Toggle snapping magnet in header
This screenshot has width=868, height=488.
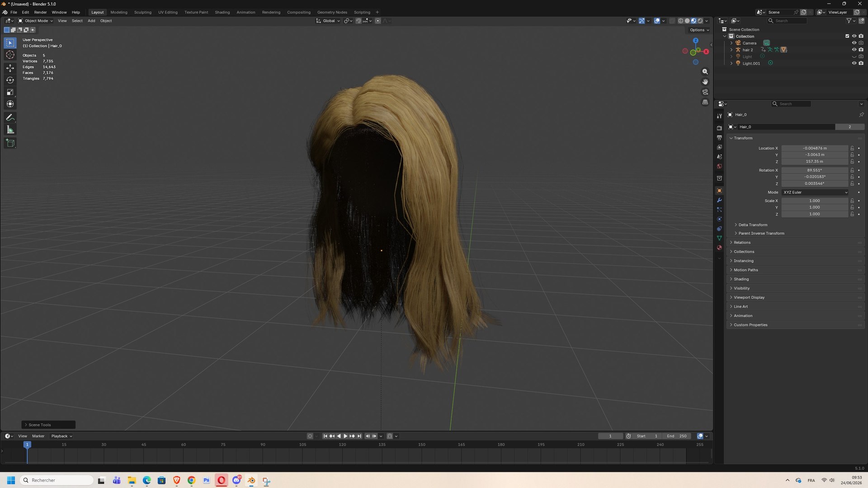click(x=358, y=21)
